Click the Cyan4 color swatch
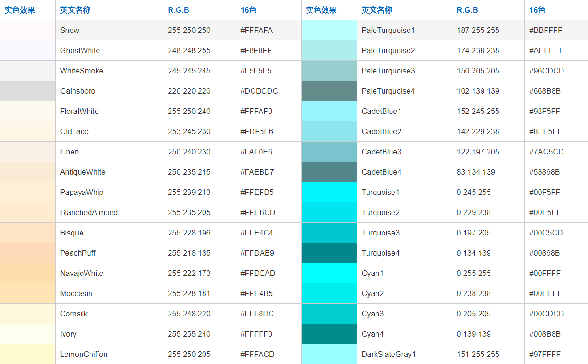The height and width of the screenshot is (364, 588). pyautogui.click(x=329, y=334)
